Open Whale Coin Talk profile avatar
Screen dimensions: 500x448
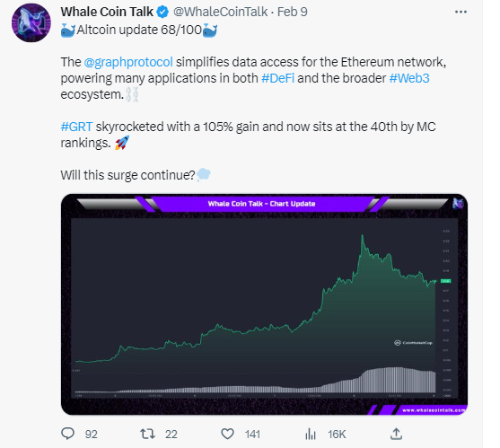point(31,23)
